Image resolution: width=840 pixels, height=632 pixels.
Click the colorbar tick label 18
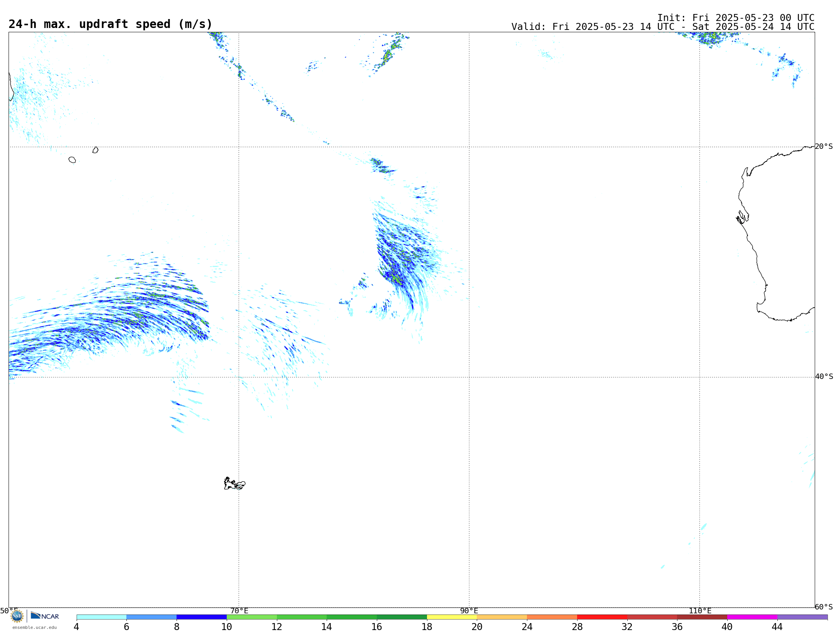coord(427,627)
